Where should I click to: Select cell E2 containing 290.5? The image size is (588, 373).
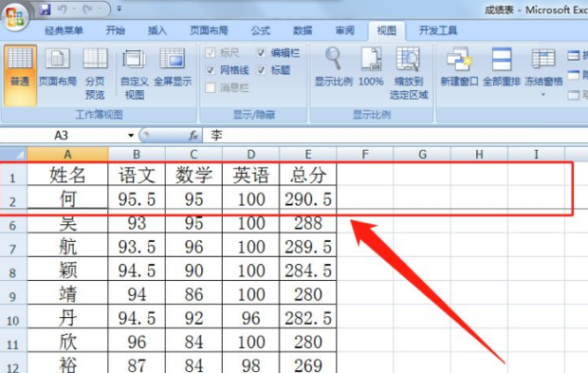308,199
